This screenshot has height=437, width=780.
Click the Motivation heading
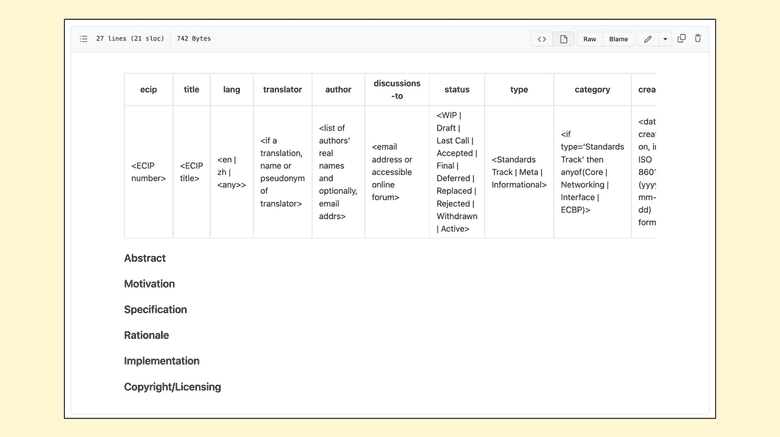149,284
